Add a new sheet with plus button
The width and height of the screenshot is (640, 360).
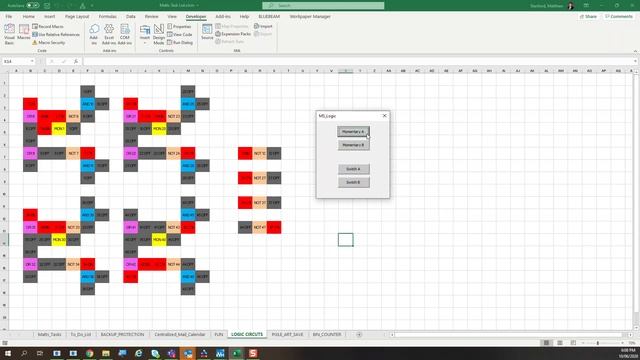[359, 335]
